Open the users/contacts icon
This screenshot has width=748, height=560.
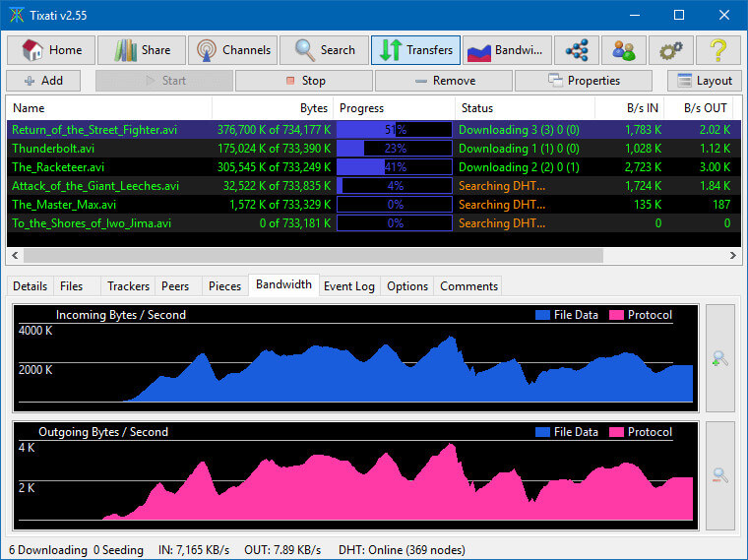coord(624,50)
